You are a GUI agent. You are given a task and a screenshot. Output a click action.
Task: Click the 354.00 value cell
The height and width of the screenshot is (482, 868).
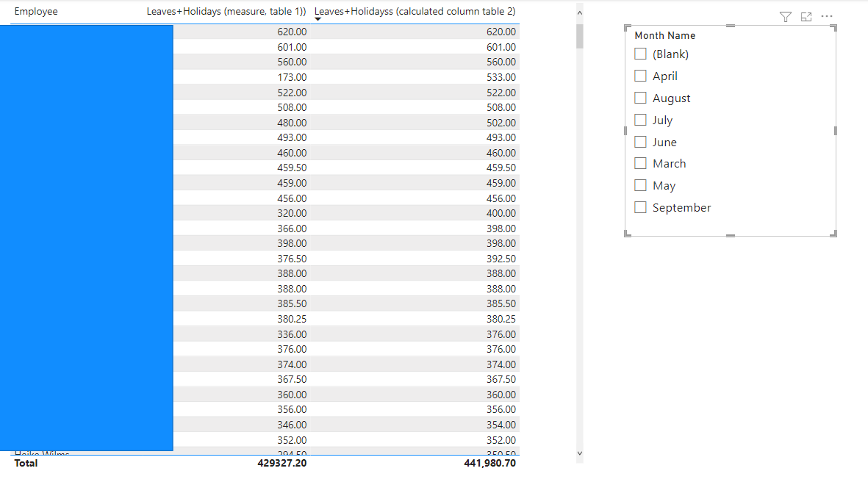[501, 425]
